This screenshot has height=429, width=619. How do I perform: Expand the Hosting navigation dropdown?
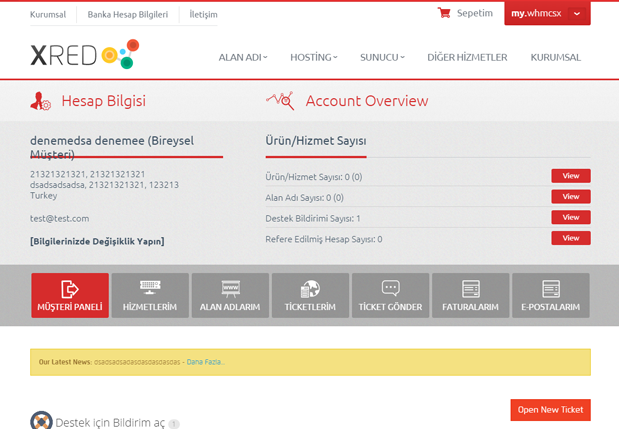coord(314,58)
